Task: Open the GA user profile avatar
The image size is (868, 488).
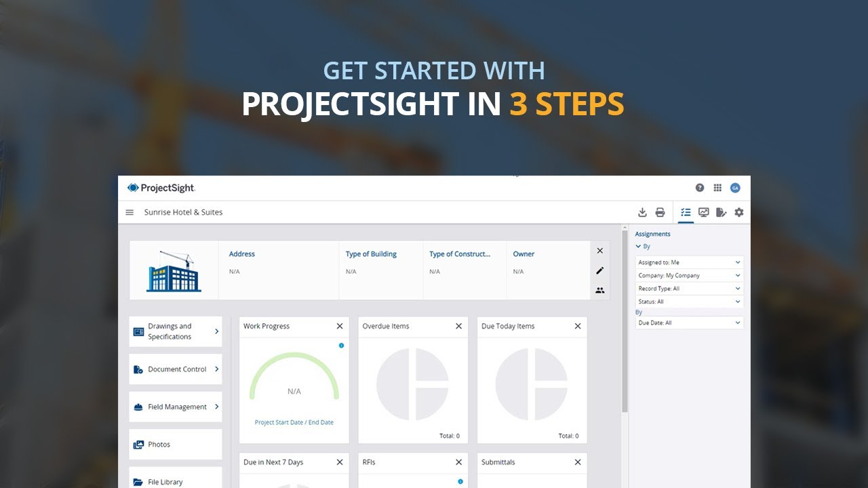Action: [x=735, y=188]
